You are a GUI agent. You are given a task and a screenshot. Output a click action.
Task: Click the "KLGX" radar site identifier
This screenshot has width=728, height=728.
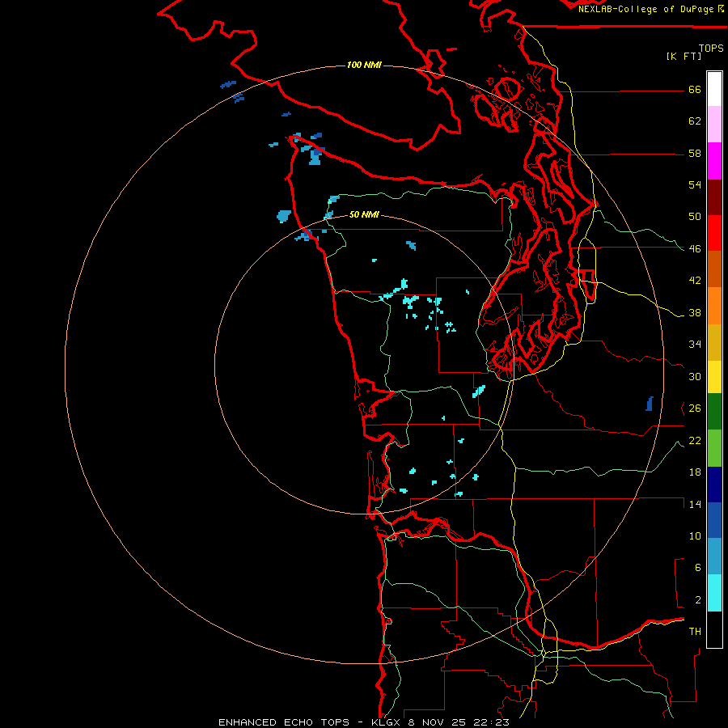[x=385, y=722]
